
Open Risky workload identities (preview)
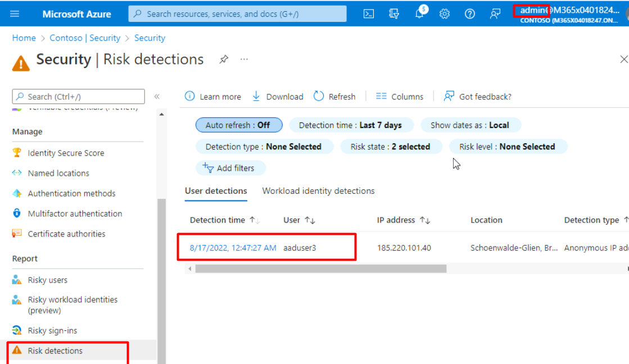point(73,304)
